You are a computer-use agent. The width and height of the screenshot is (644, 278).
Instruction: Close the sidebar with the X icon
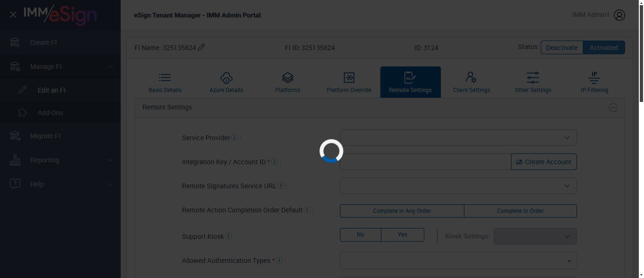click(x=13, y=15)
